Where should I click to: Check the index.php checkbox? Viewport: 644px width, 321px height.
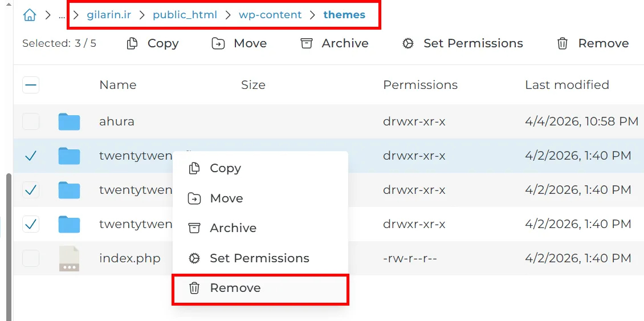coord(31,258)
